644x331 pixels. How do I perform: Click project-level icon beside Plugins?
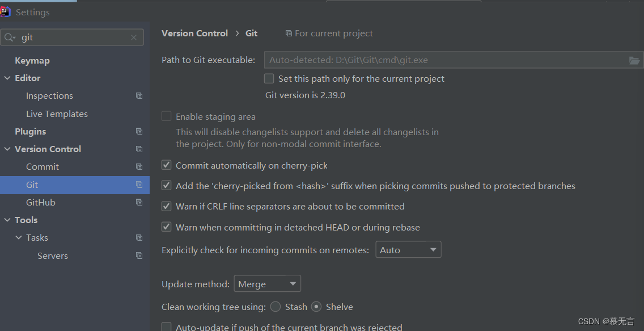139,132
